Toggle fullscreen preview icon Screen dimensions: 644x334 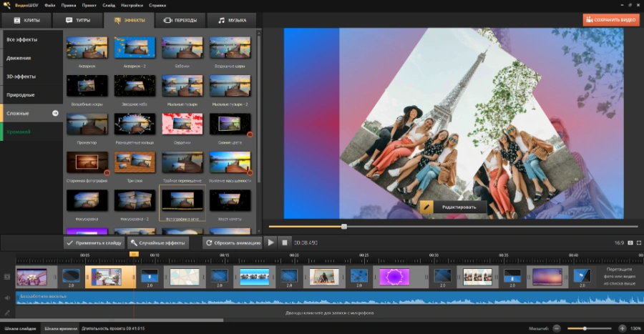639,243
